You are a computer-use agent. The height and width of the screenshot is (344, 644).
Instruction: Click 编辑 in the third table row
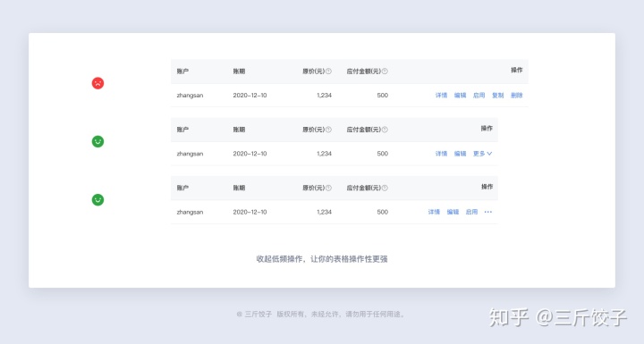(x=453, y=212)
